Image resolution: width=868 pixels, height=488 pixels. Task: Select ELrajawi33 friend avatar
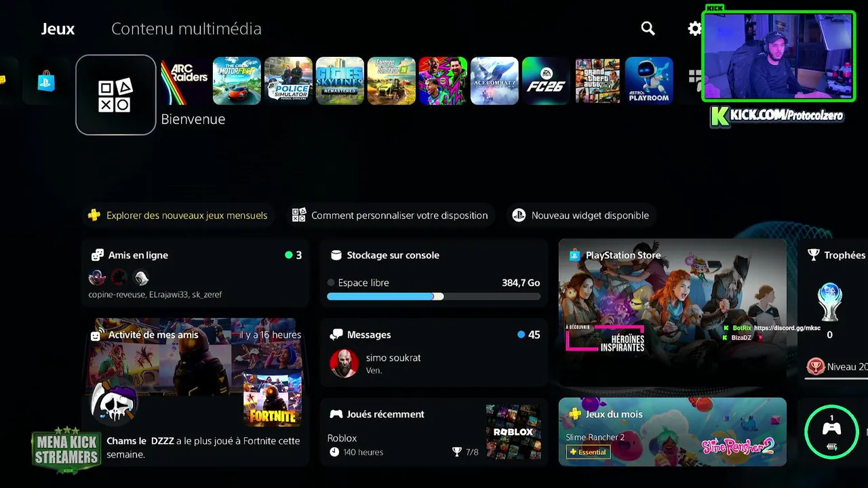119,277
